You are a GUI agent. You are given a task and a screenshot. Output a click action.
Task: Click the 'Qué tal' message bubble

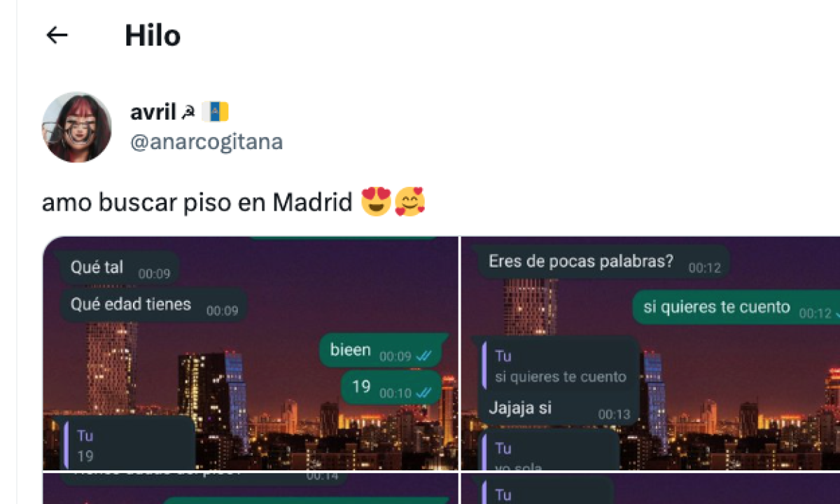[120, 268]
